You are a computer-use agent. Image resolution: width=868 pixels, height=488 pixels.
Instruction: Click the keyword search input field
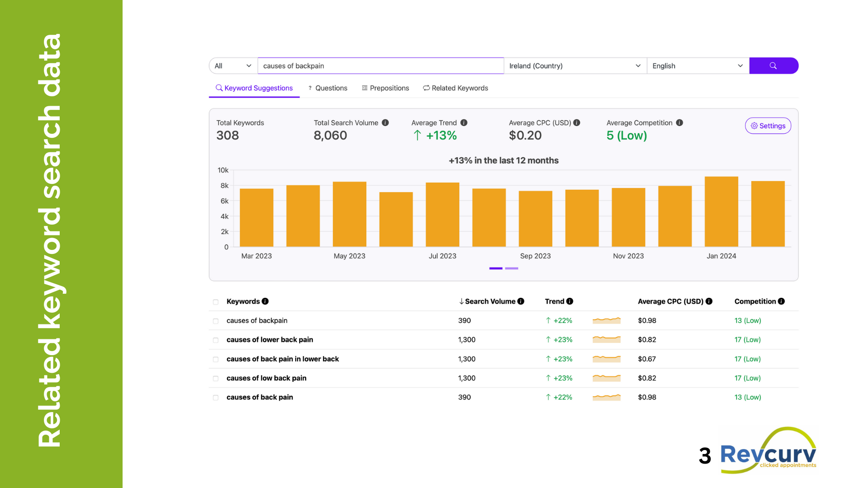[380, 66]
